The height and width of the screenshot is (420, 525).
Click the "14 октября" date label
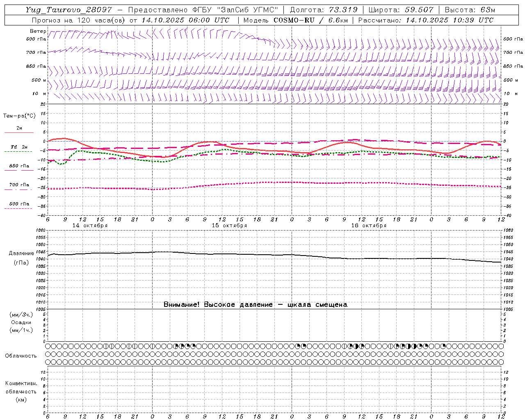[90, 226]
